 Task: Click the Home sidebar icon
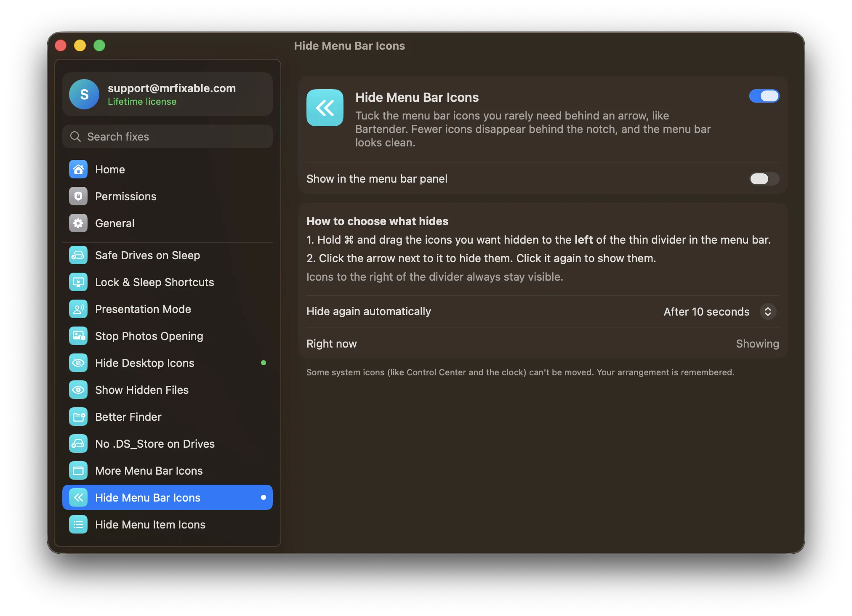point(78,169)
